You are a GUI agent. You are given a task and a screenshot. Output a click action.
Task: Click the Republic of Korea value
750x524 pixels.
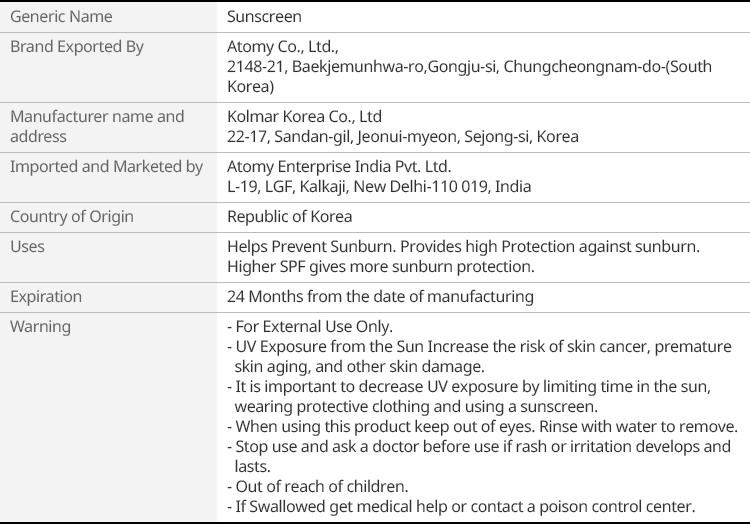coord(290,216)
